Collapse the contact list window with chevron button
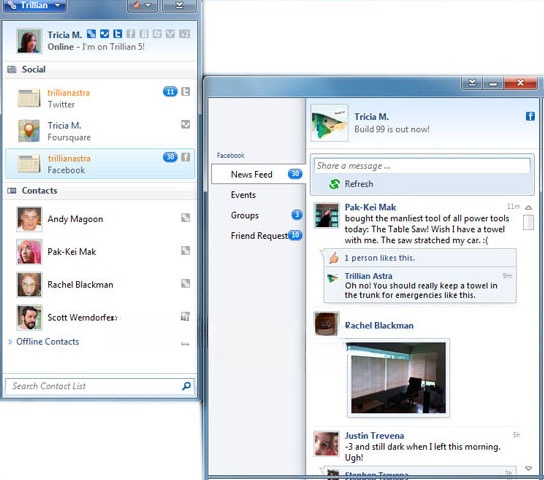The width and height of the screenshot is (544, 480). point(179,6)
